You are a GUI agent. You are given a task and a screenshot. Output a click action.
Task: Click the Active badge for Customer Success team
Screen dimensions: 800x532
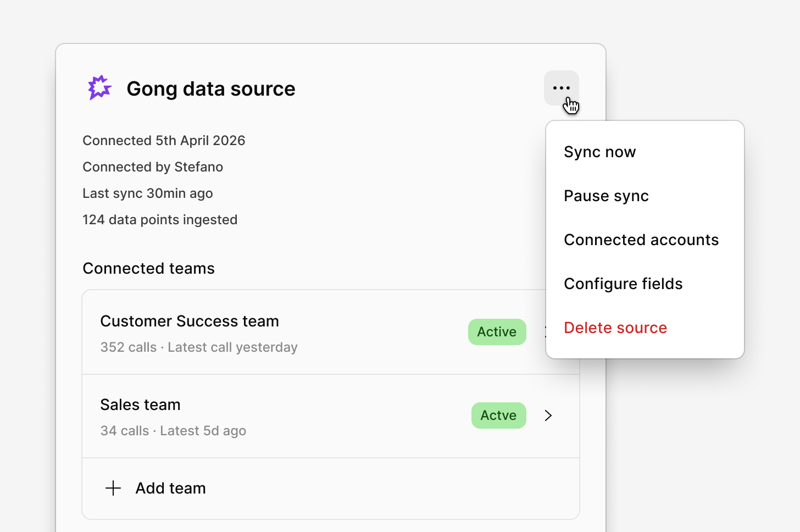click(497, 332)
